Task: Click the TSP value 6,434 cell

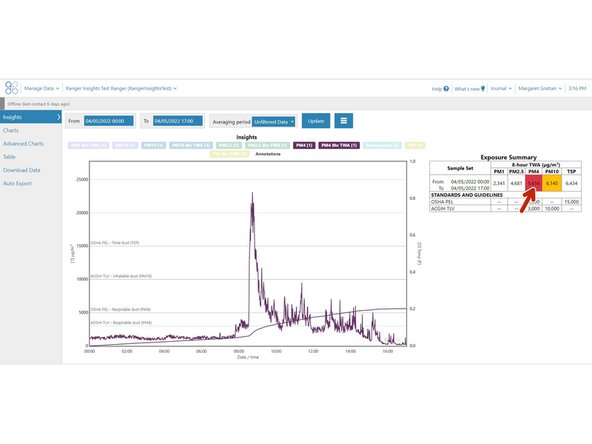Action: pyautogui.click(x=572, y=183)
